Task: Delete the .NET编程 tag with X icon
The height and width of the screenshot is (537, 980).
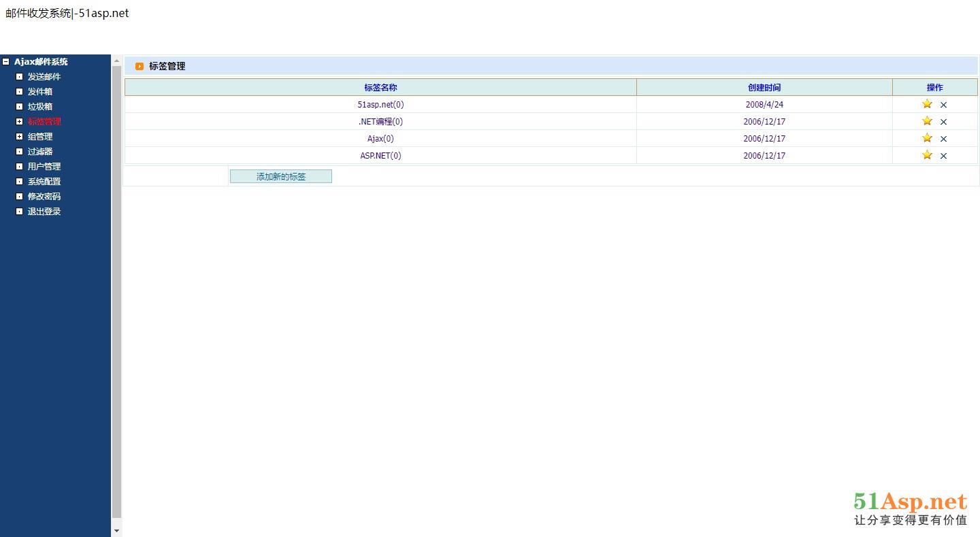Action: (943, 122)
